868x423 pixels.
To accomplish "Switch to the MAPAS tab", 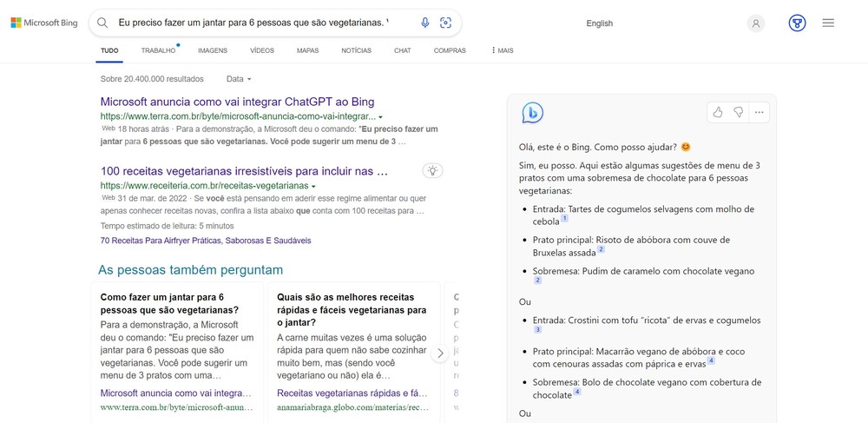I will 308,50.
